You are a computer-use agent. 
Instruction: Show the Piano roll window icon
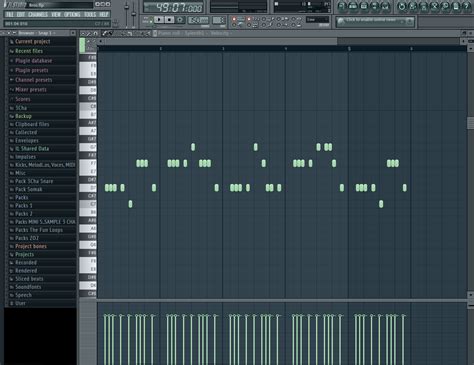click(x=364, y=6)
